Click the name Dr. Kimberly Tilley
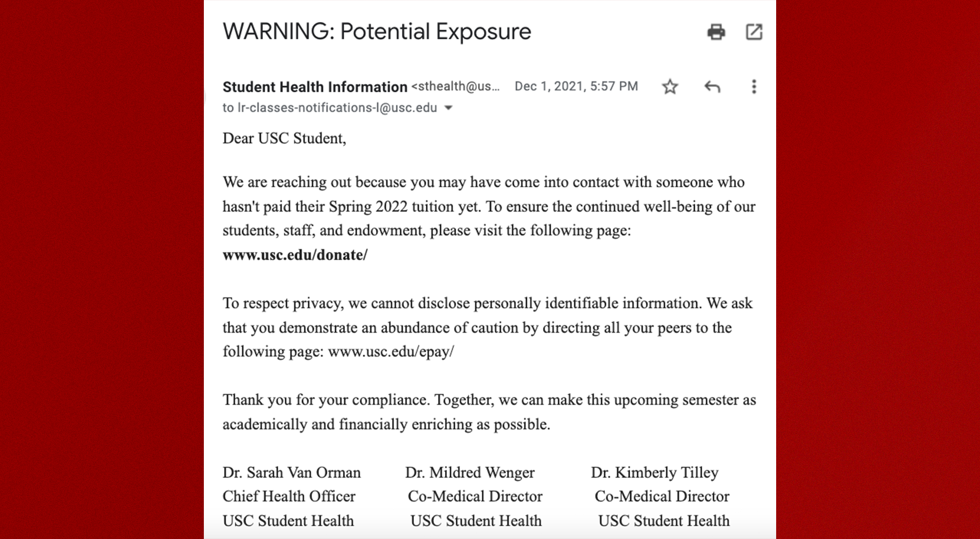Viewport: 980px width, 539px height. point(655,472)
